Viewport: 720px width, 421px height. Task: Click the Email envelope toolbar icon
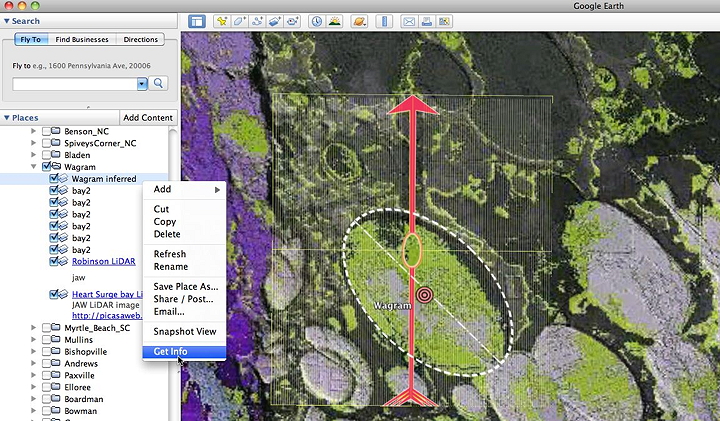(409, 20)
